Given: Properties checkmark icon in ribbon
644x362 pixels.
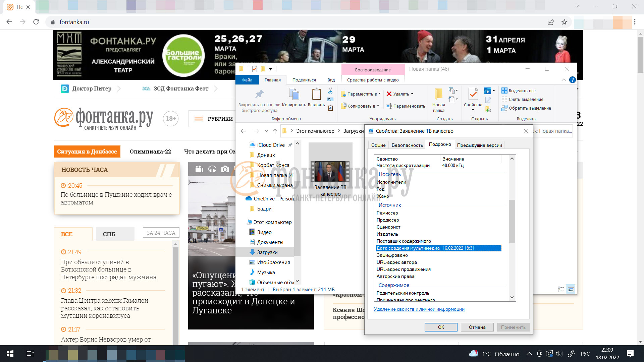Looking at the screenshot, I should 473,94.
